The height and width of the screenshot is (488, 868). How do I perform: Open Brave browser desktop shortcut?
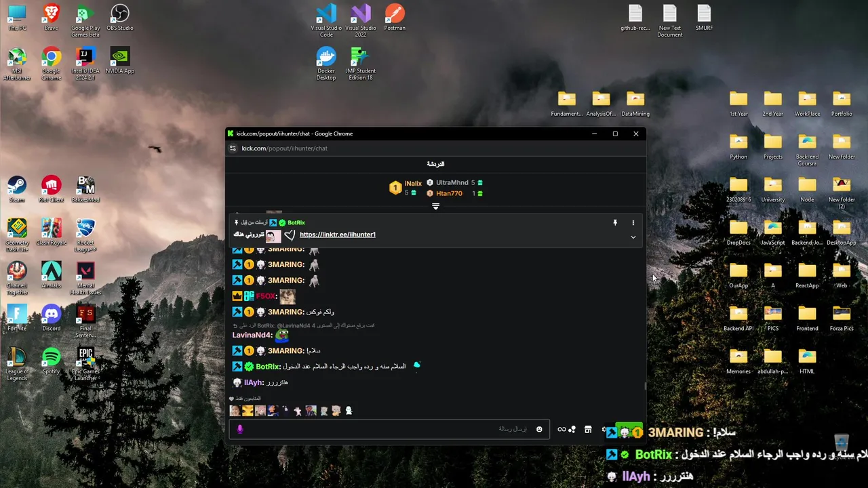pos(51,18)
